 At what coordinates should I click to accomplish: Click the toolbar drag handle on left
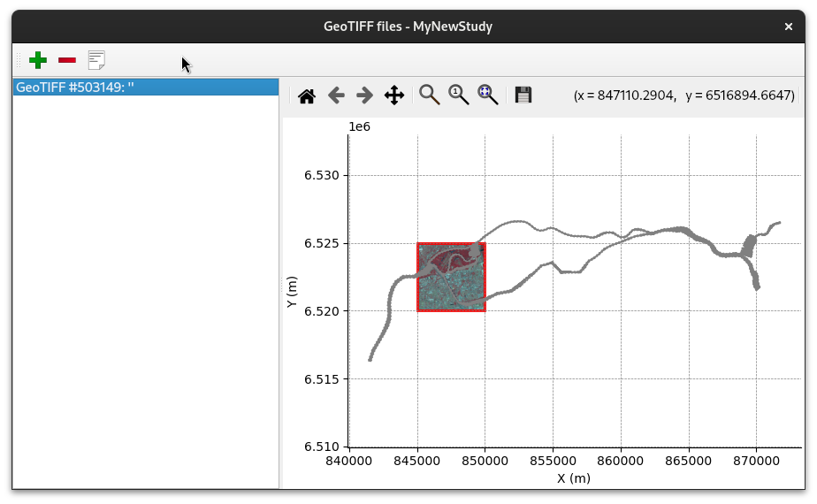[19, 60]
